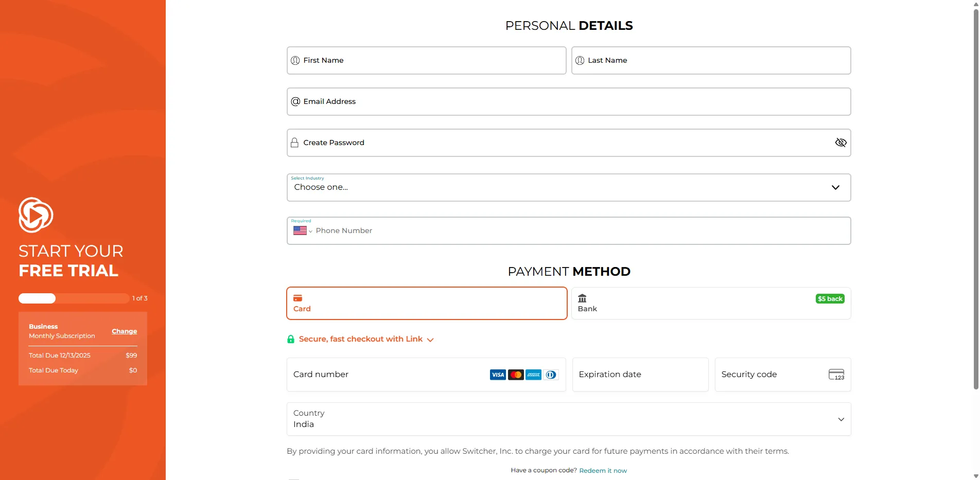Click the Visa card icon
This screenshot has height=480, width=980.
click(498, 375)
